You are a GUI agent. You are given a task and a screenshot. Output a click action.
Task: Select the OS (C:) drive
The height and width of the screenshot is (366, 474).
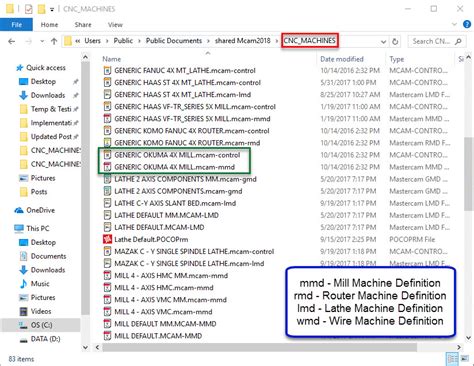pos(41,325)
